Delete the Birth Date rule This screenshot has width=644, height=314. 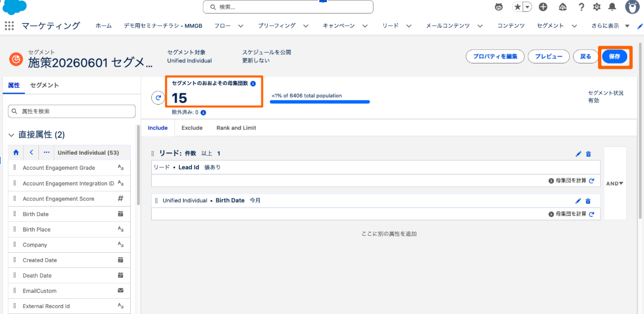(588, 201)
